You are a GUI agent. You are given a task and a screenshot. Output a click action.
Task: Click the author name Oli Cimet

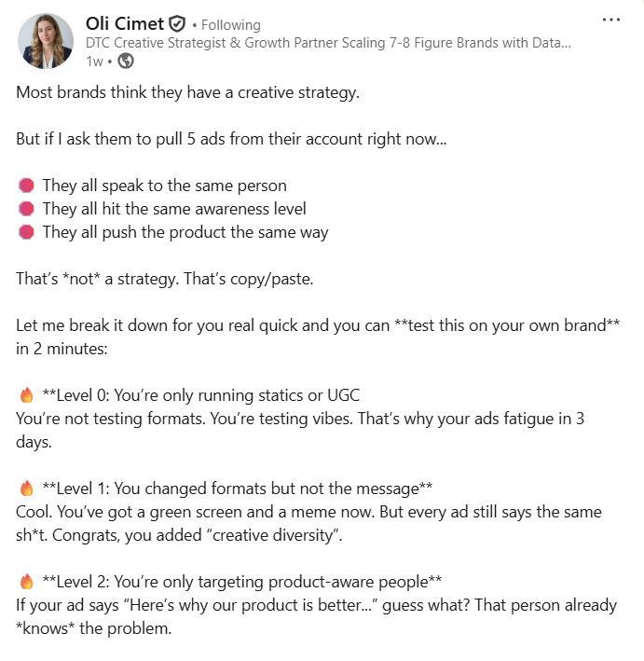click(x=123, y=24)
